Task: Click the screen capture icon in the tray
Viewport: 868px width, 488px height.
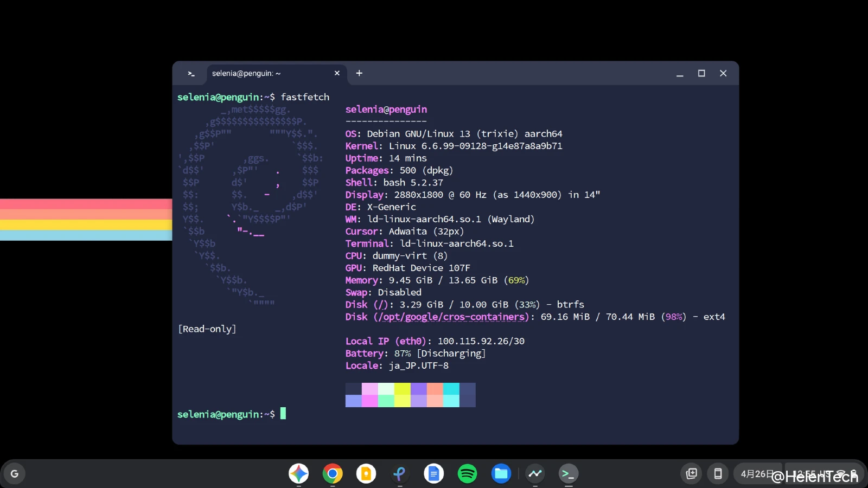Action: [x=691, y=473]
